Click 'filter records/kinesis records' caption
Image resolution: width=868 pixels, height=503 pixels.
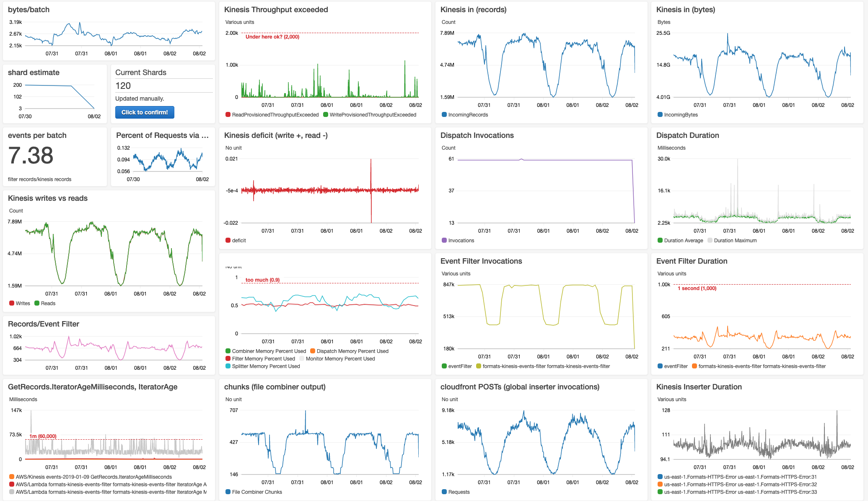point(39,179)
